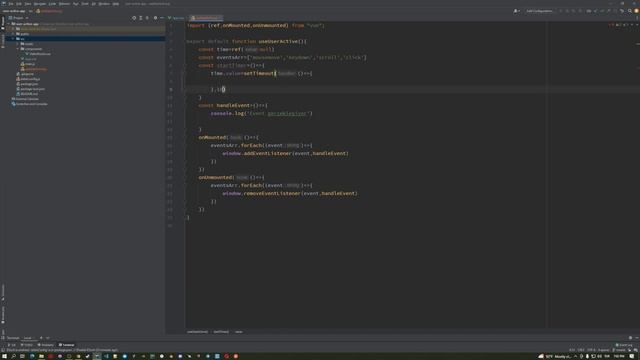Collapse the src folder arrow
This screenshot has height=360, width=640.
click(13, 39)
